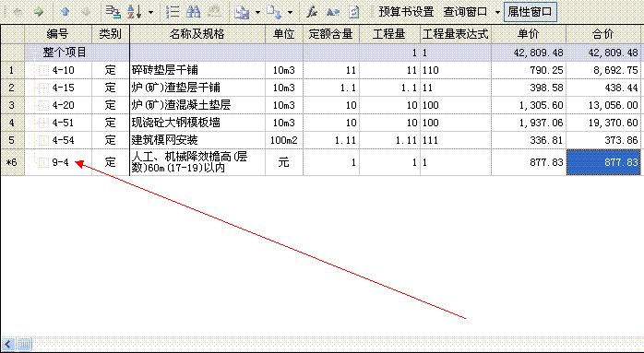Click the insert sub-item hierarchy icon
The width and height of the screenshot is (644, 353).
(113, 12)
